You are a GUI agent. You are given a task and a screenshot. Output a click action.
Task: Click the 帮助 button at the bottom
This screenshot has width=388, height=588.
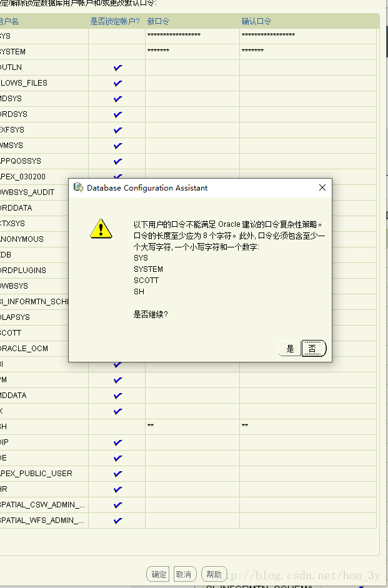click(214, 574)
